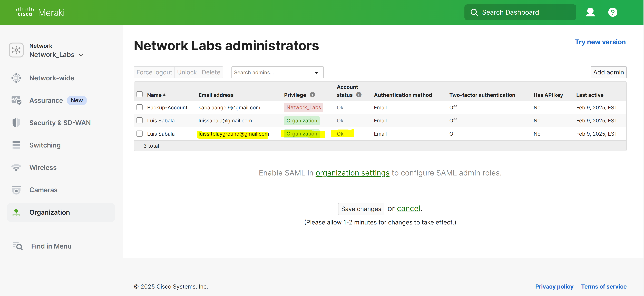Click the Backup-Account name cell
The height and width of the screenshot is (296, 644).
pos(167,107)
